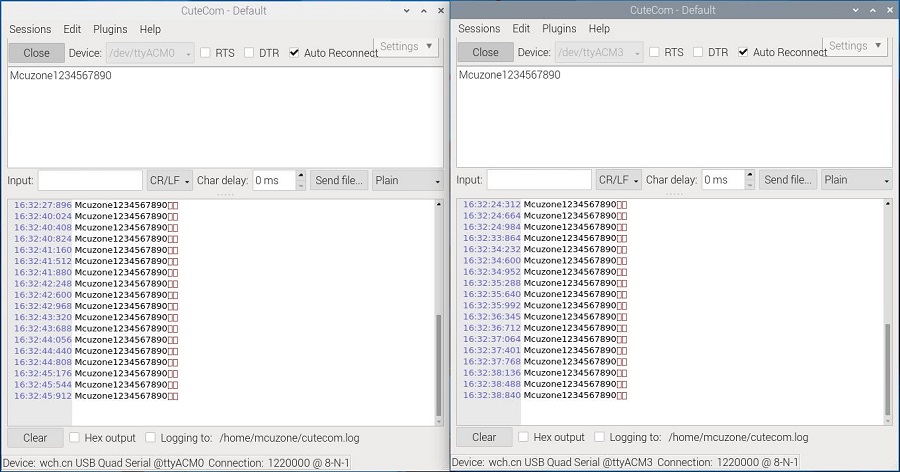Select log line at 16:32:40:024
900x472 pixels.
point(96,216)
